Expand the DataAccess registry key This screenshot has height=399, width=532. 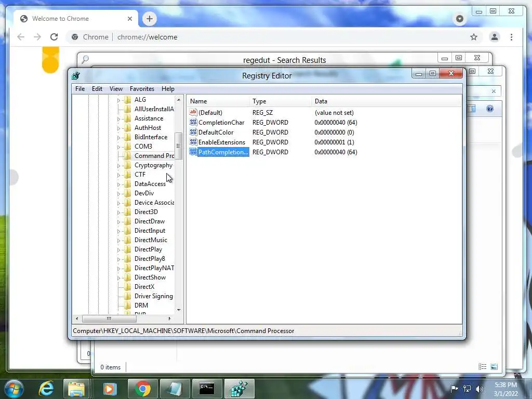pyautogui.click(x=118, y=184)
